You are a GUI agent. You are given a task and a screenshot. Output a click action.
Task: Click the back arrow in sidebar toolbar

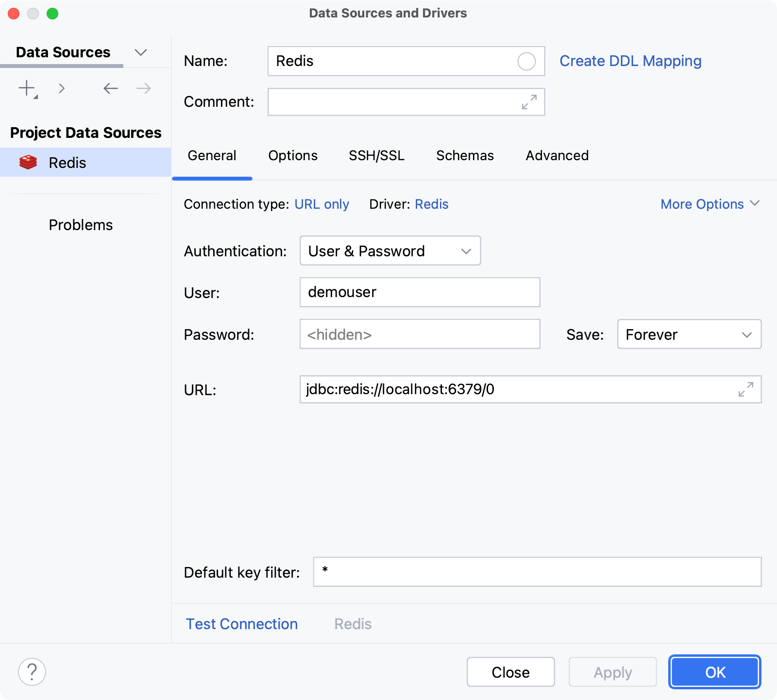click(111, 88)
